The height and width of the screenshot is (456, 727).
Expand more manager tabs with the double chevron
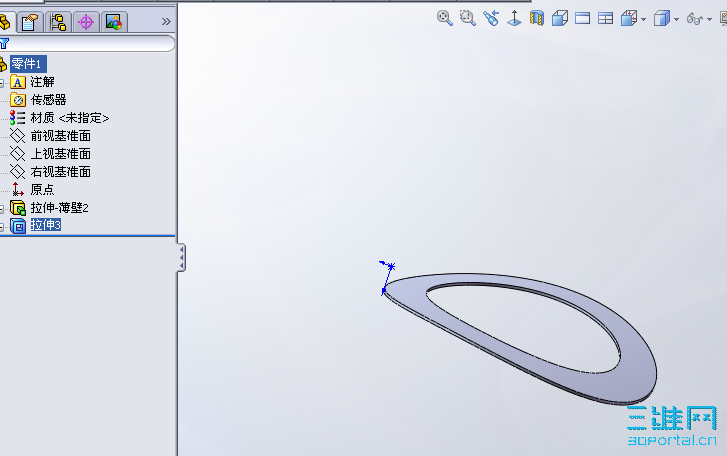(x=166, y=21)
